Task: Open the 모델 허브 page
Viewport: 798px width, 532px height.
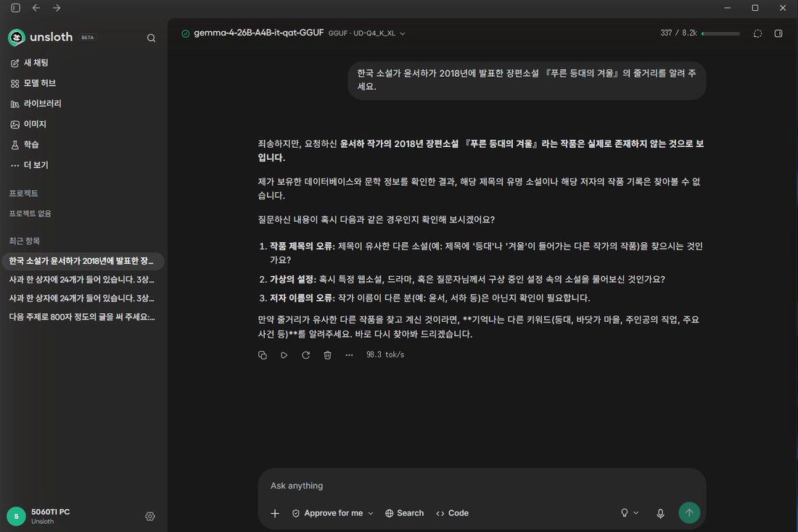Action: point(33,83)
